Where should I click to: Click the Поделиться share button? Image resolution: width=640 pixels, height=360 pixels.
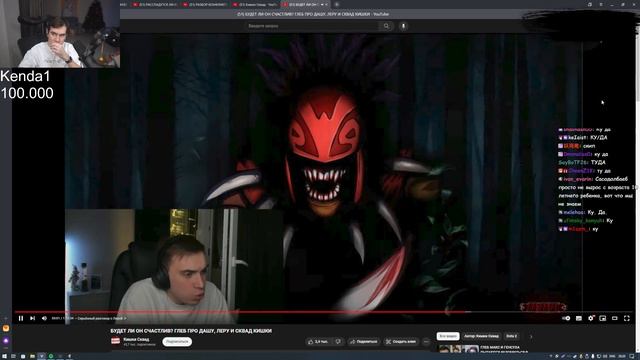[364, 342]
